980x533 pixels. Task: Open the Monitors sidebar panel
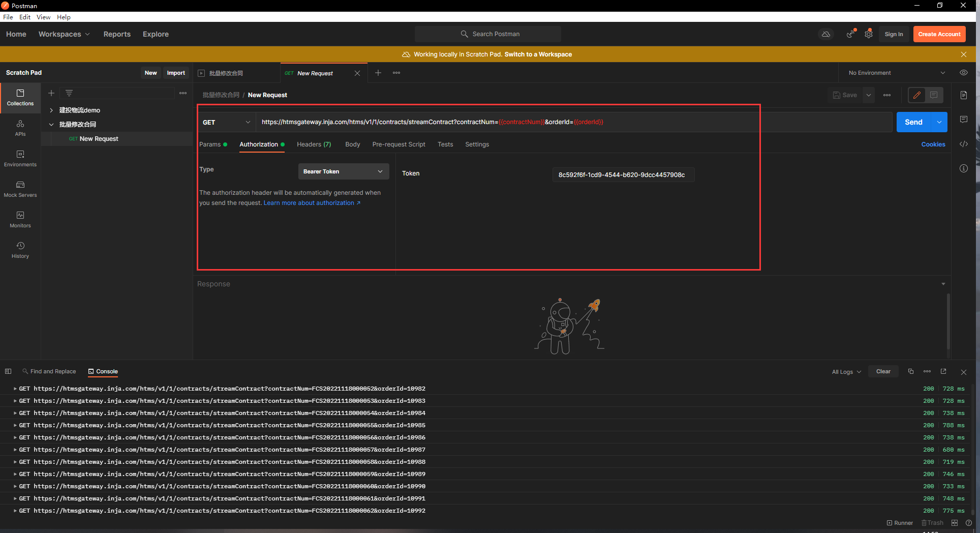pyautogui.click(x=20, y=220)
